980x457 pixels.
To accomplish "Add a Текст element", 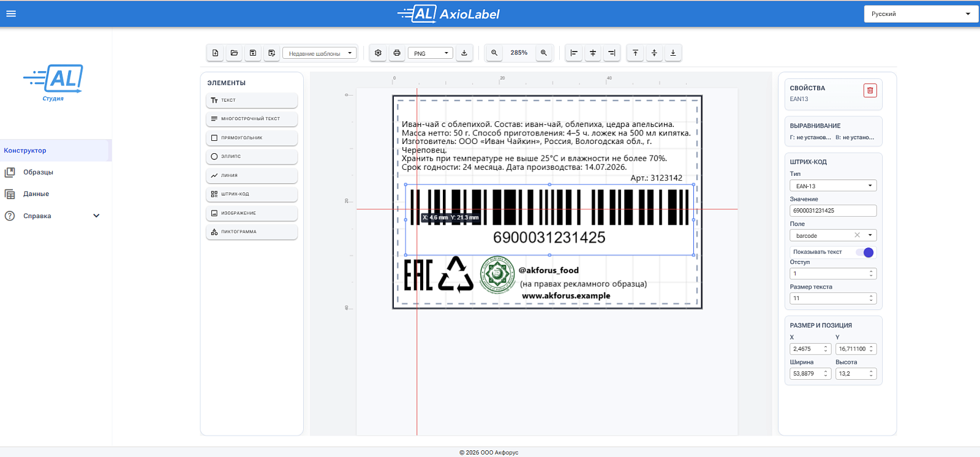I will [252, 100].
